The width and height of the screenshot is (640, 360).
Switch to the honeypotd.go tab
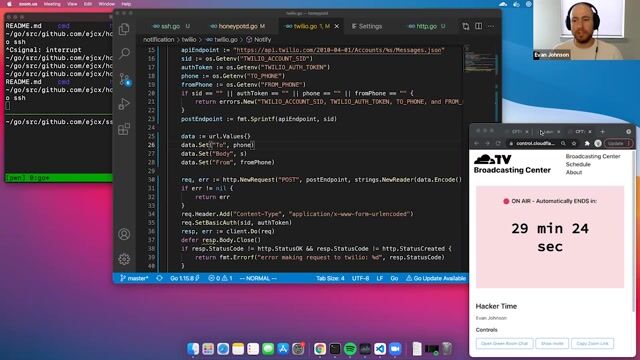(x=238, y=26)
